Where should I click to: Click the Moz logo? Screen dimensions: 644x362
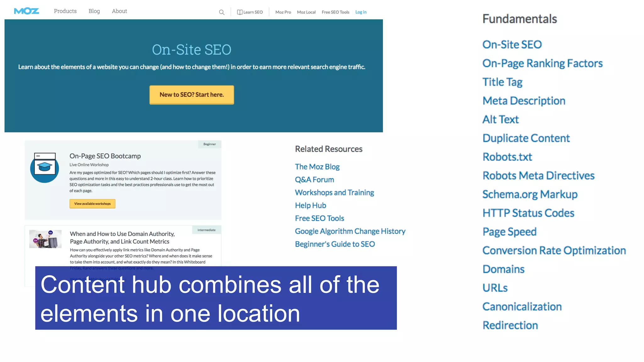coord(26,11)
